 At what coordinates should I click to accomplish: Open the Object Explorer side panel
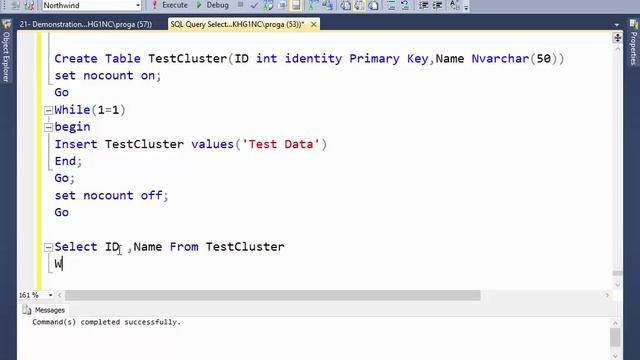coord(6,57)
